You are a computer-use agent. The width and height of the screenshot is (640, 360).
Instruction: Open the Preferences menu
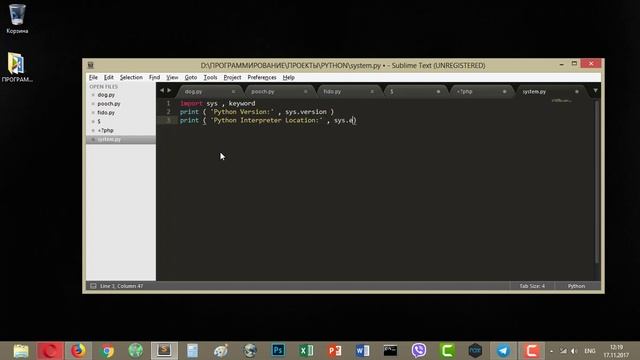[262, 78]
